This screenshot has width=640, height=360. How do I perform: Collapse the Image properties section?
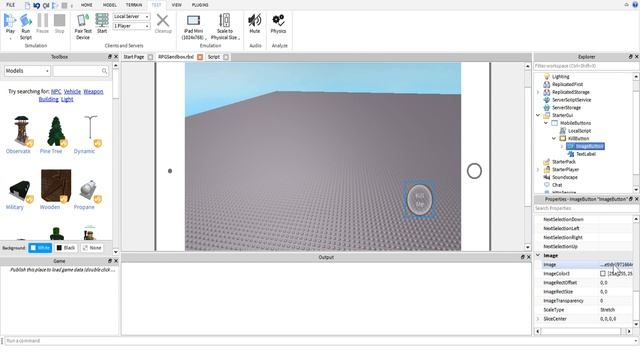pyautogui.click(x=538, y=255)
